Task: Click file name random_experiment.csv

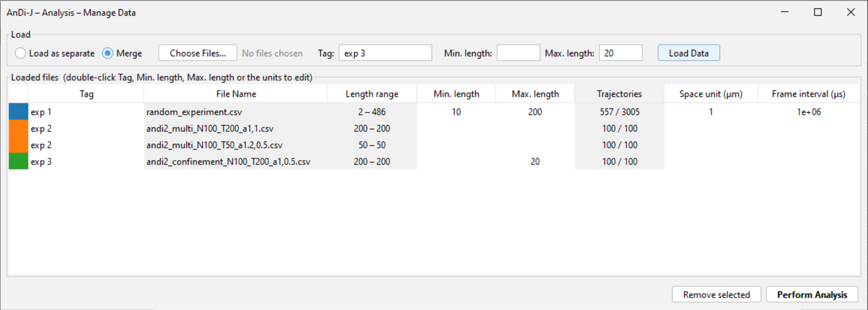Action: click(x=194, y=112)
